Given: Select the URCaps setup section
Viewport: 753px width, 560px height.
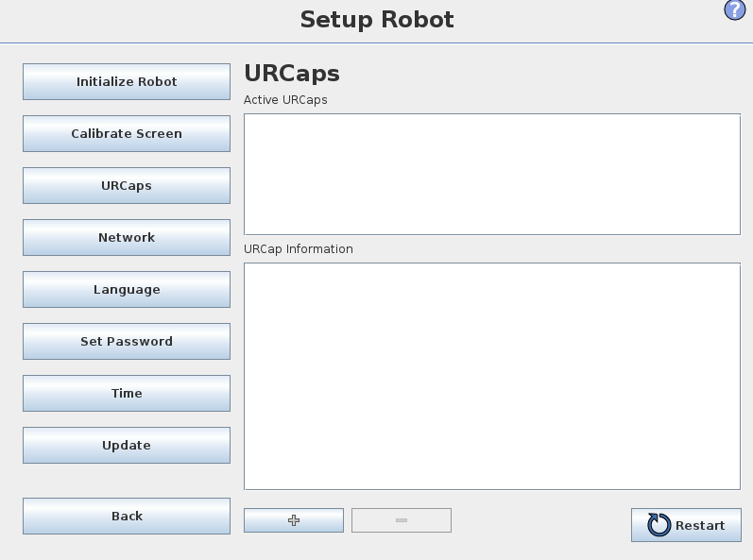Looking at the screenshot, I should [x=127, y=186].
